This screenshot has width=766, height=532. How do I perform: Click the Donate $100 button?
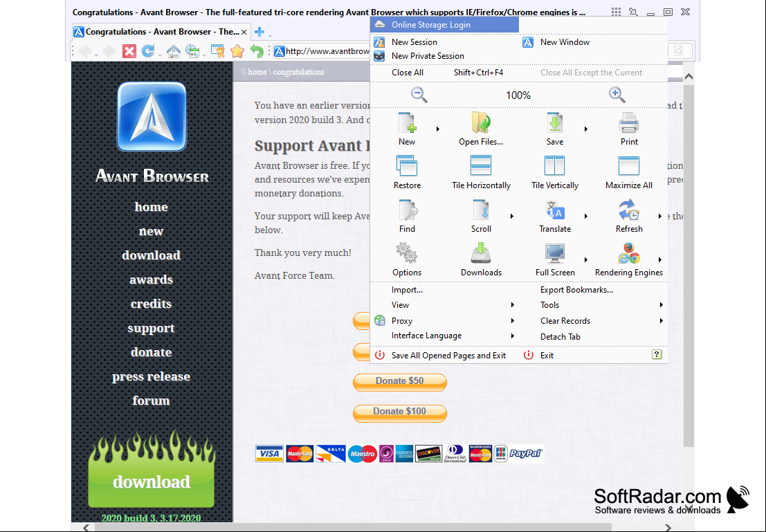[x=400, y=412]
